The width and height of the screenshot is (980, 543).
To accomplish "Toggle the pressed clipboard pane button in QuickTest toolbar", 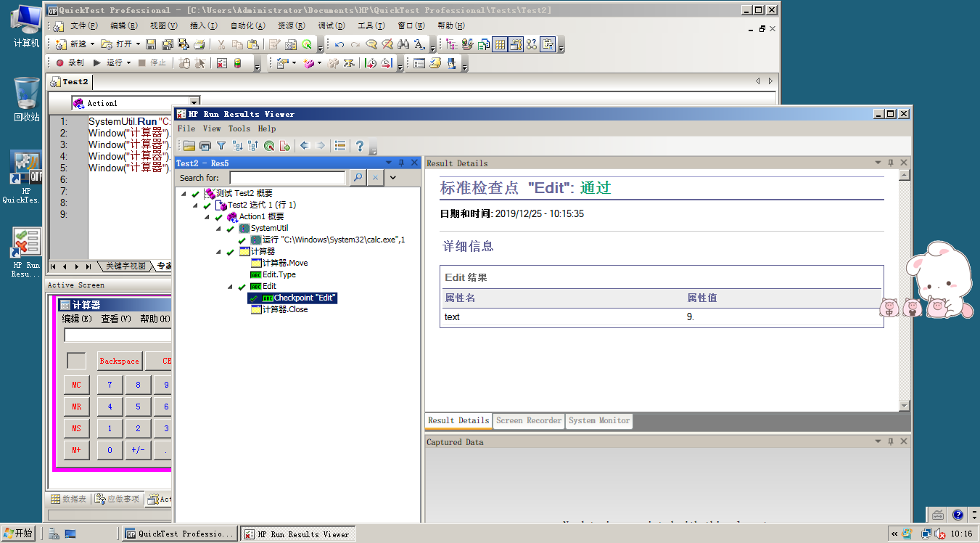I will (x=548, y=44).
